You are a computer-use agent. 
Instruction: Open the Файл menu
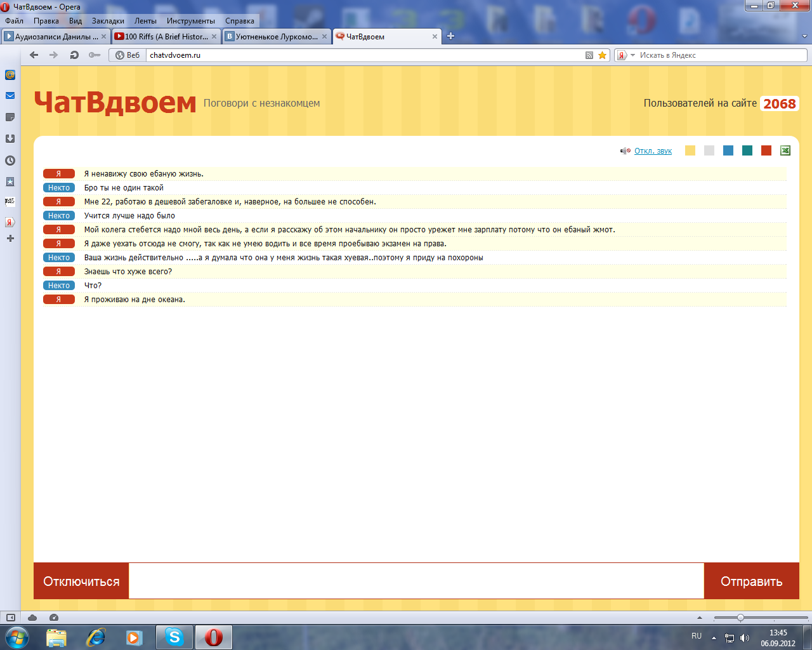coord(14,21)
